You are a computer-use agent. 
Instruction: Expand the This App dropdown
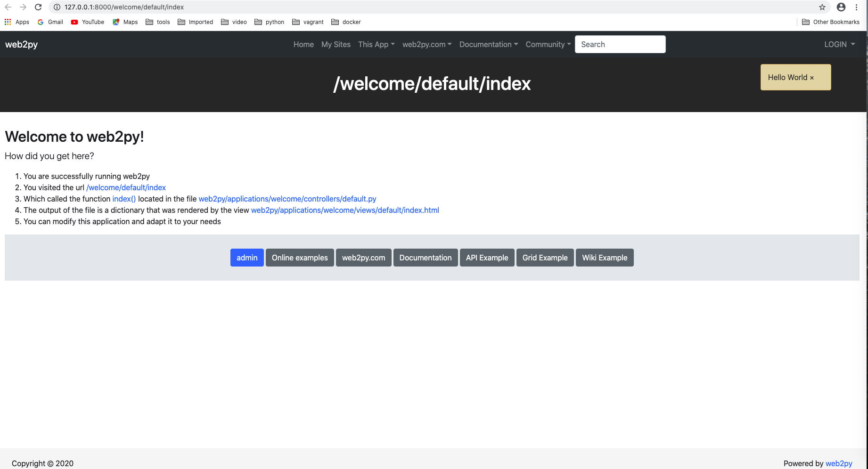377,44
